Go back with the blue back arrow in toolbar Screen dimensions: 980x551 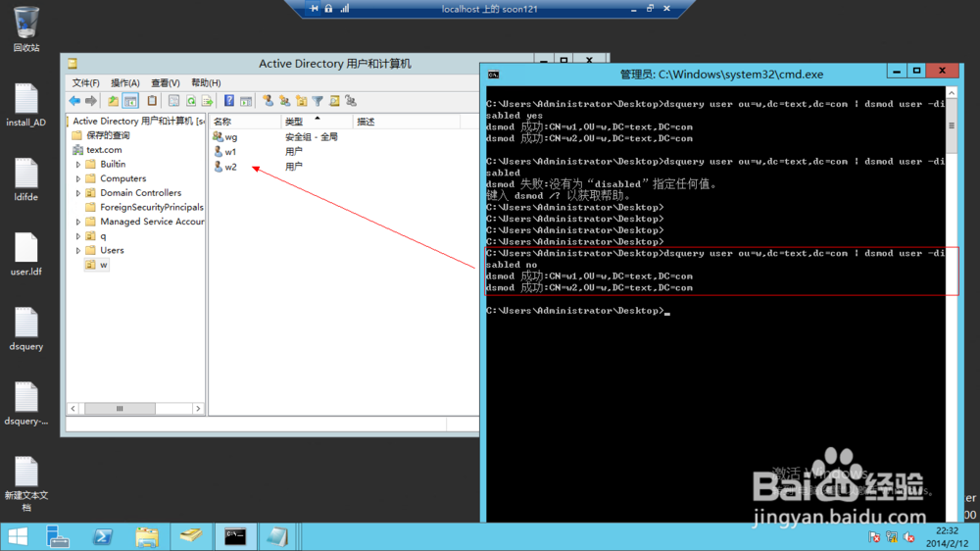coord(74,101)
